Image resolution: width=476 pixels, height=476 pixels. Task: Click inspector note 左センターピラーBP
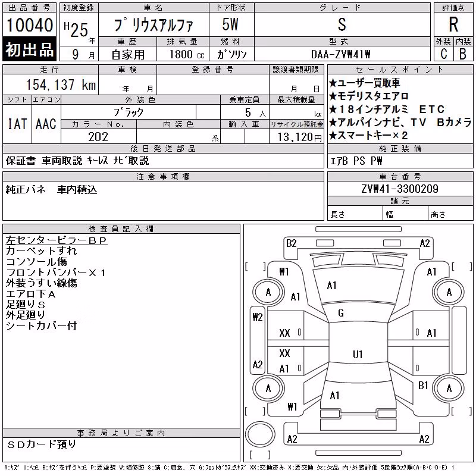pos(57,240)
